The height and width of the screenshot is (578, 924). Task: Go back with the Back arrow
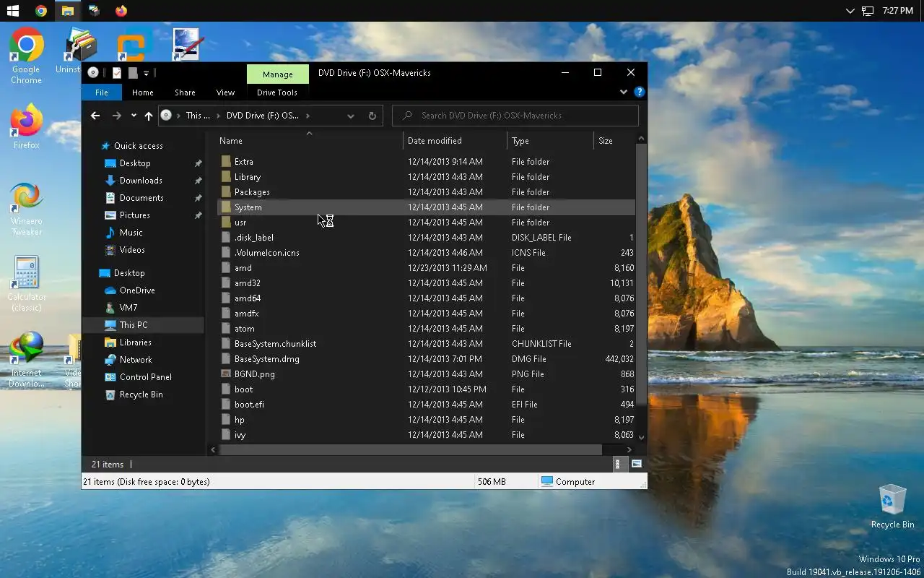(x=95, y=116)
